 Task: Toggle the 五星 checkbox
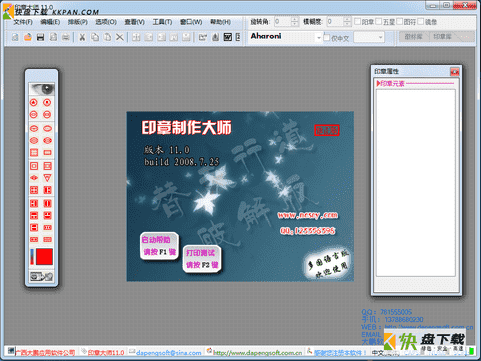pos(379,22)
